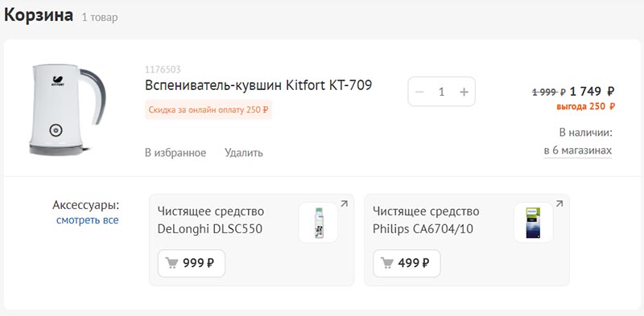Click the Скидка за онлайн оплату badge
644x316 pixels.
tap(208, 110)
